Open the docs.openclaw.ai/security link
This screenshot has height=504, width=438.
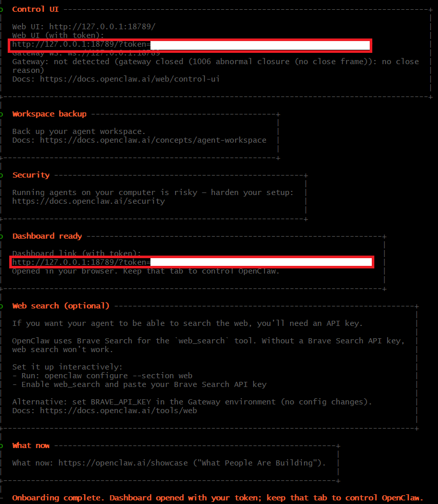(88, 202)
